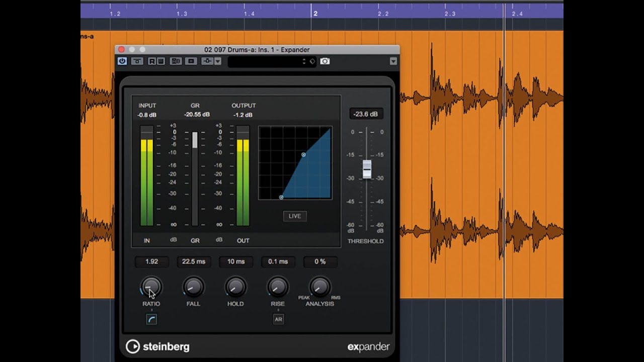Edit the Fall value field 22.5 ms
Screen dimensions: 644x362
(194, 261)
